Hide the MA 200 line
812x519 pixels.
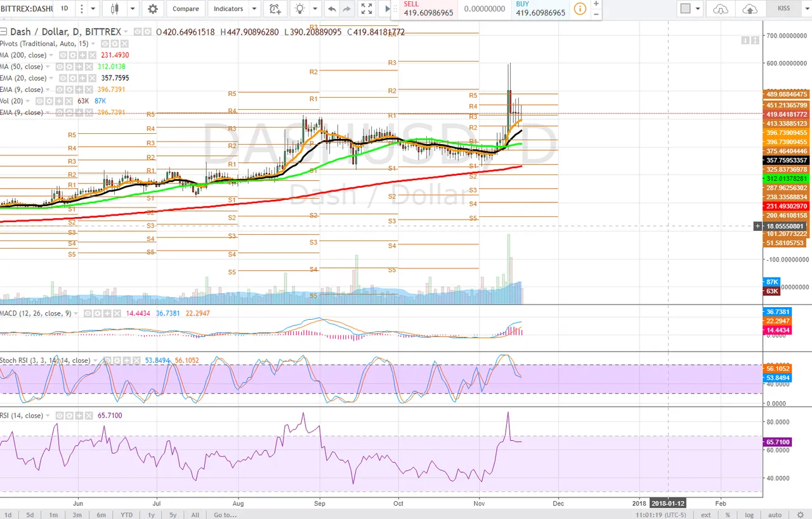(63, 55)
